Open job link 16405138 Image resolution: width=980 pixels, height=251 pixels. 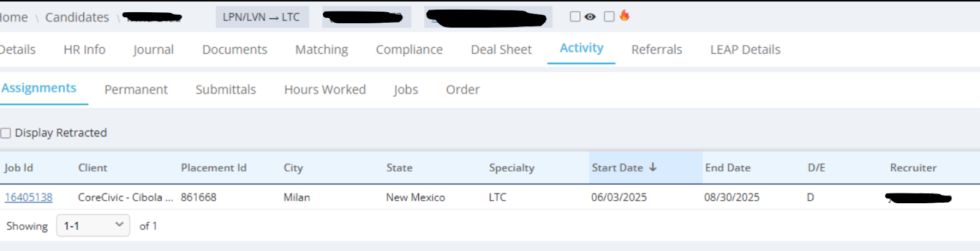29,197
